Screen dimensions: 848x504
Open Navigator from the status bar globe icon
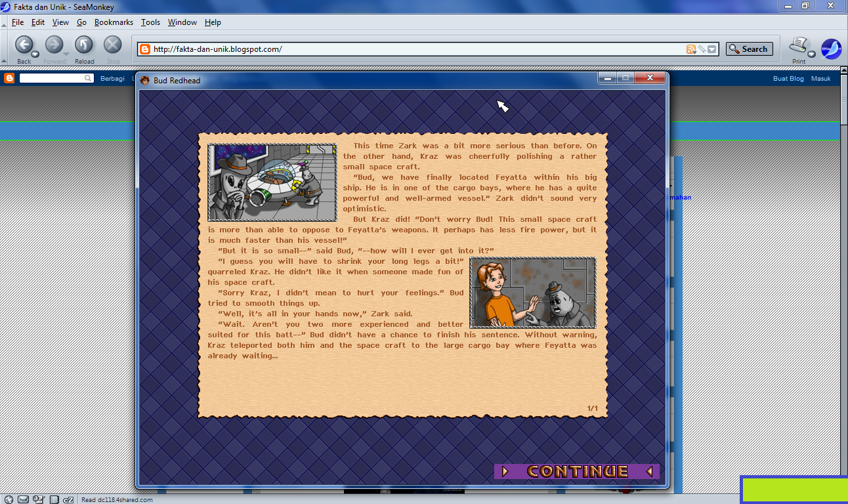click(9, 499)
